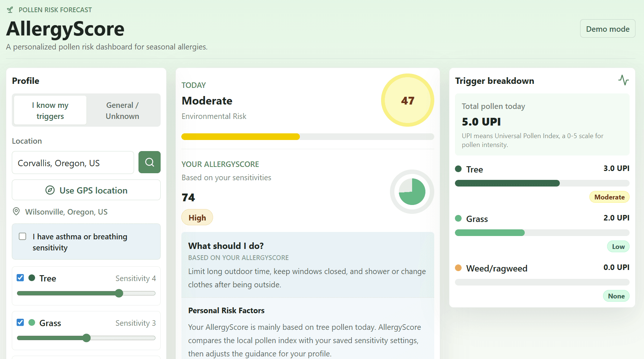Click the Grass pollen level bar
644x359 pixels.
(x=542, y=233)
